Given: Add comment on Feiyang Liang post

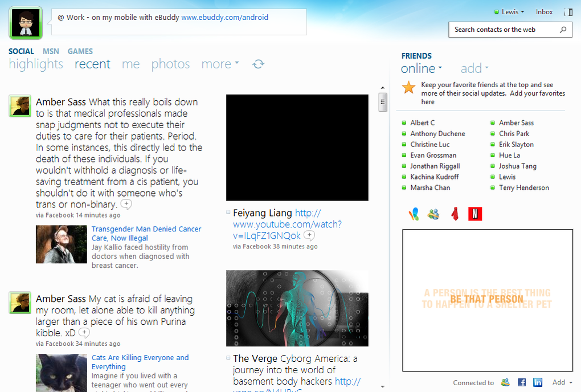Looking at the screenshot, I should (x=309, y=235).
